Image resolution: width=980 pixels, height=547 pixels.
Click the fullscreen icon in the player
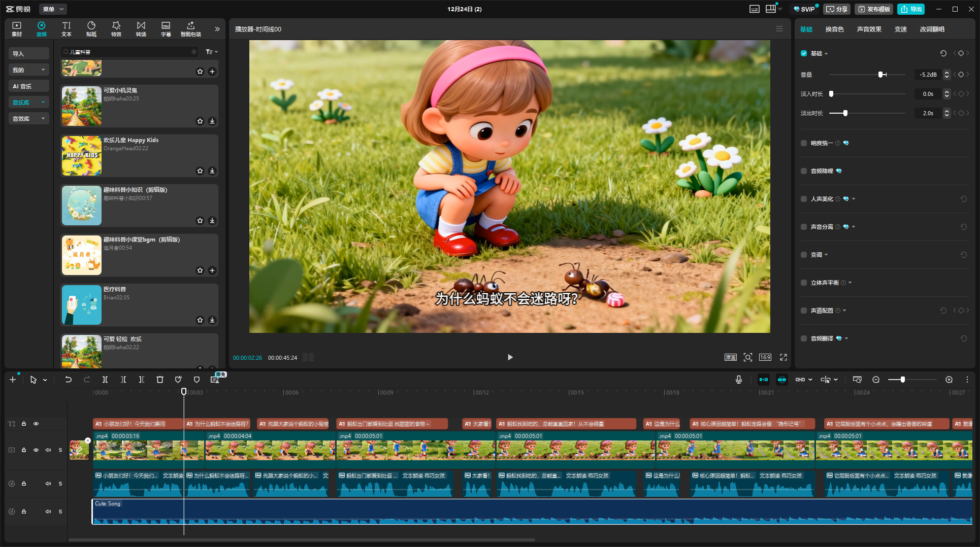click(783, 357)
